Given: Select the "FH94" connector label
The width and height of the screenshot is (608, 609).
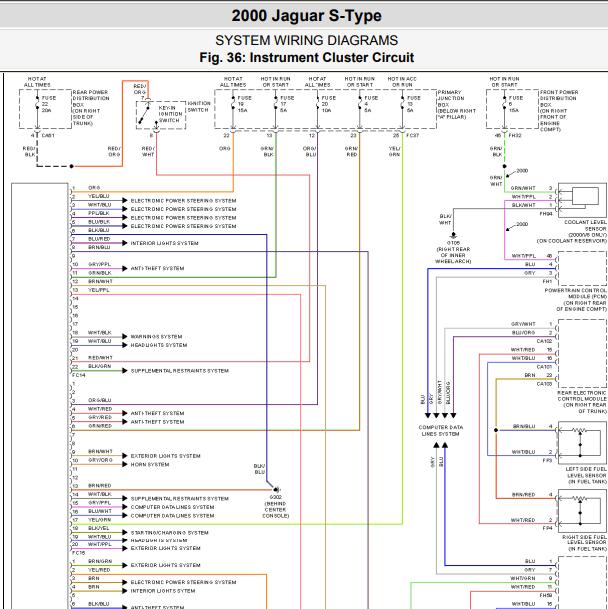Looking at the screenshot, I should click(x=546, y=214).
